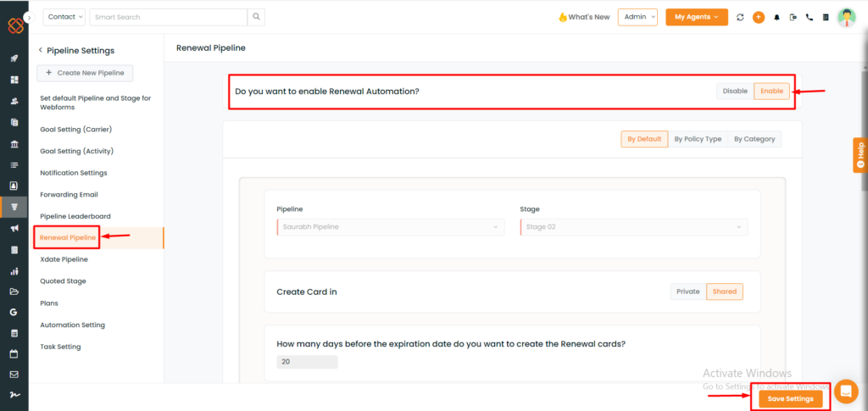Viewport: 868px width, 411px height.
Task: Open Goal Setting (Activity)
Action: 76,151
